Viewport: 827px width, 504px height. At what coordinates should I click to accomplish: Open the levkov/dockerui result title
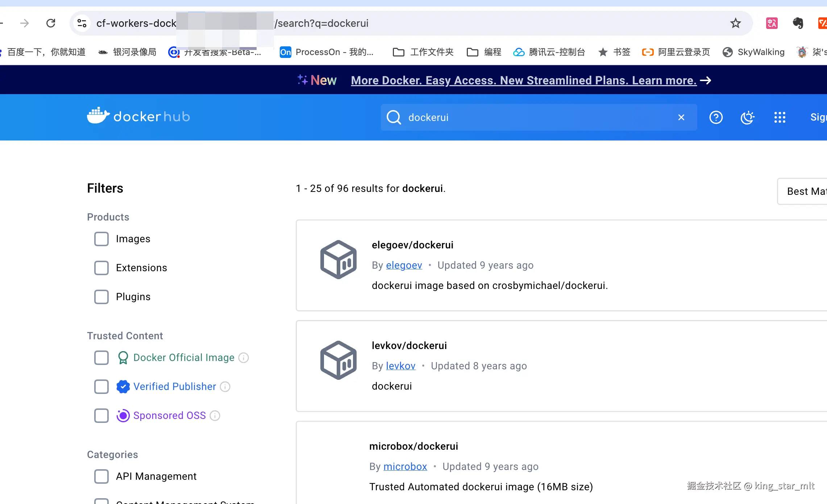[x=409, y=346]
